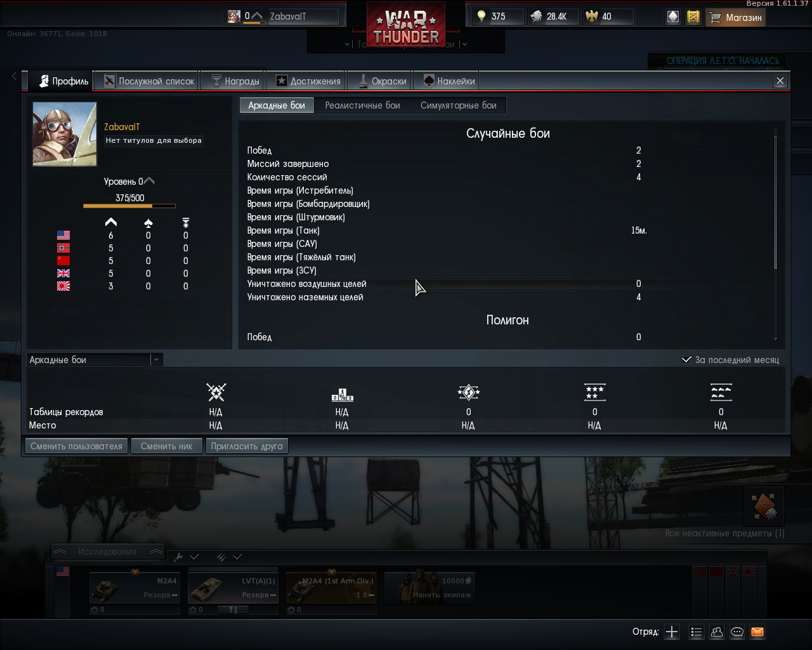Click the white diamond icon beside Магазин
The height and width of the screenshot is (650, 812).
[673, 17]
